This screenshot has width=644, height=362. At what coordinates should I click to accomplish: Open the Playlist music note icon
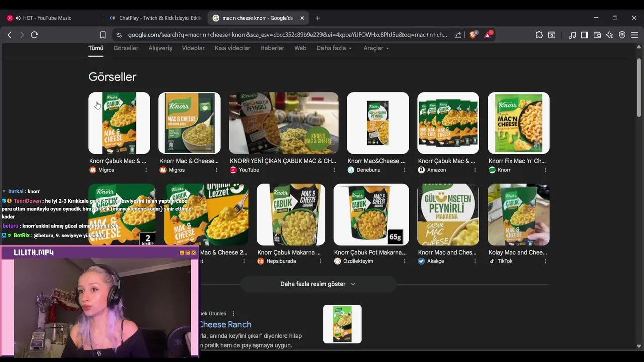click(x=572, y=35)
